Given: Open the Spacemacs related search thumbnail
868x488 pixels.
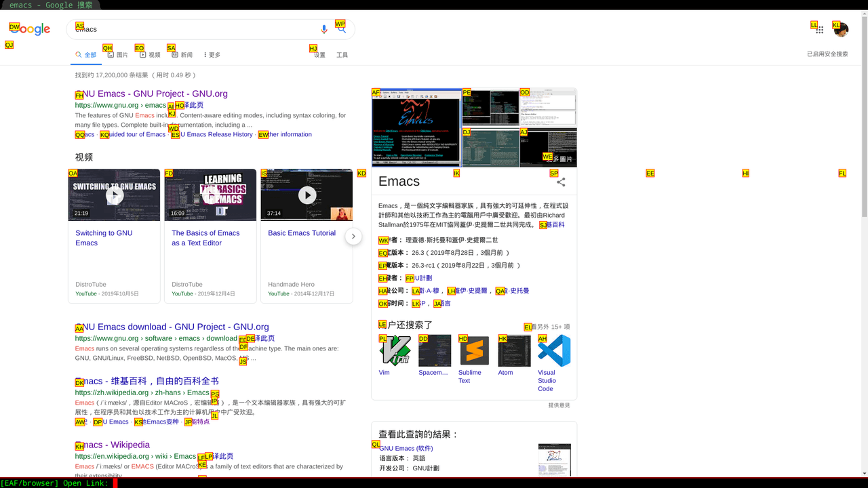Looking at the screenshot, I should (x=435, y=350).
